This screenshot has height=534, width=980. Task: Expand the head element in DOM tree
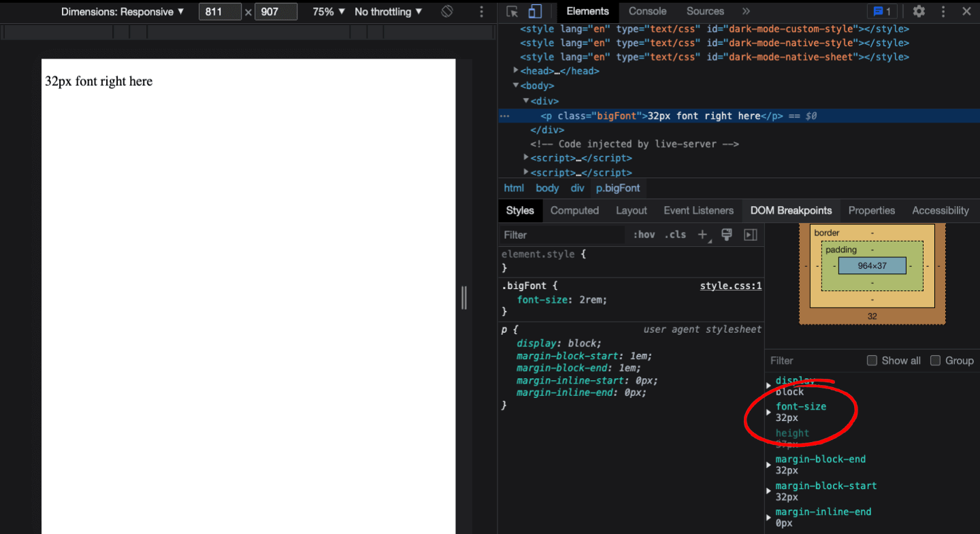coord(516,71)
